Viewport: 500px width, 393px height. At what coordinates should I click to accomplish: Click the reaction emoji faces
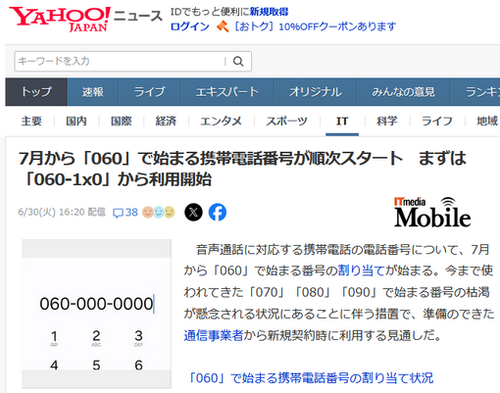(x=159, y=212)
